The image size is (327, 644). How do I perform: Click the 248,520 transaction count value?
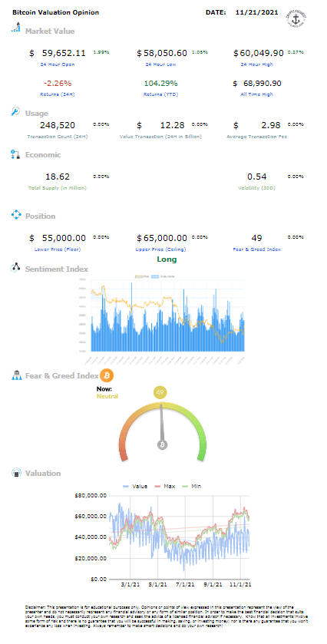pyautogui.click(x=58, y=125)
